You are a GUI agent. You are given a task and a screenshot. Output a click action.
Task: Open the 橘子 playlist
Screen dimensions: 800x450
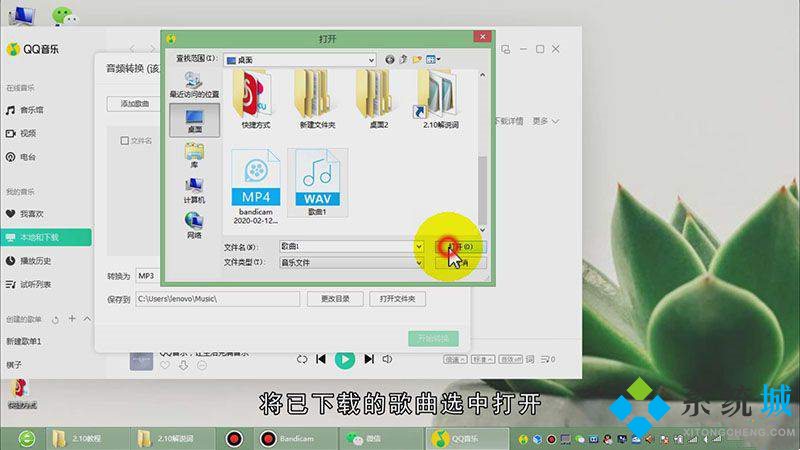coord(14,365)
